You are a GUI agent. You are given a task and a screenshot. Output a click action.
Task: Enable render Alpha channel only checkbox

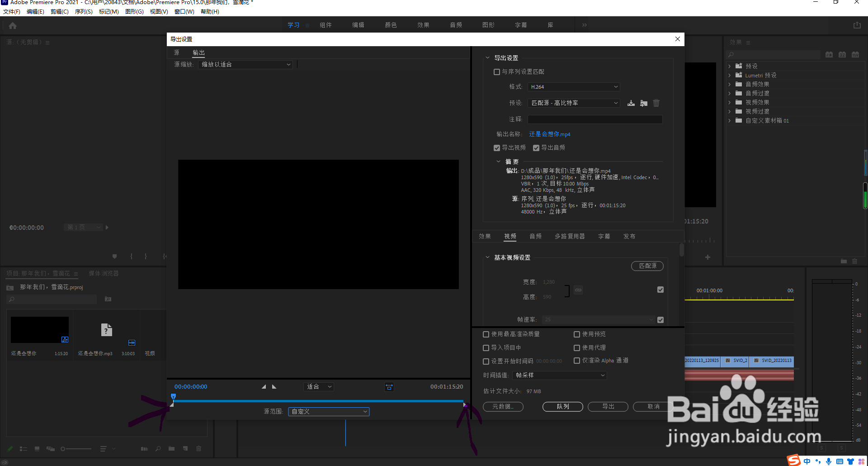click(577, 361)
